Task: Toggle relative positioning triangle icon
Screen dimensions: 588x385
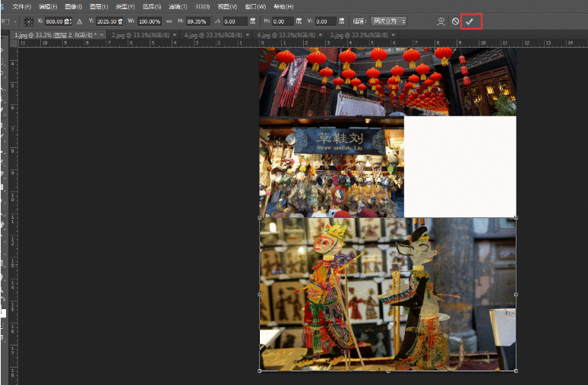Action: click(79, 21)
